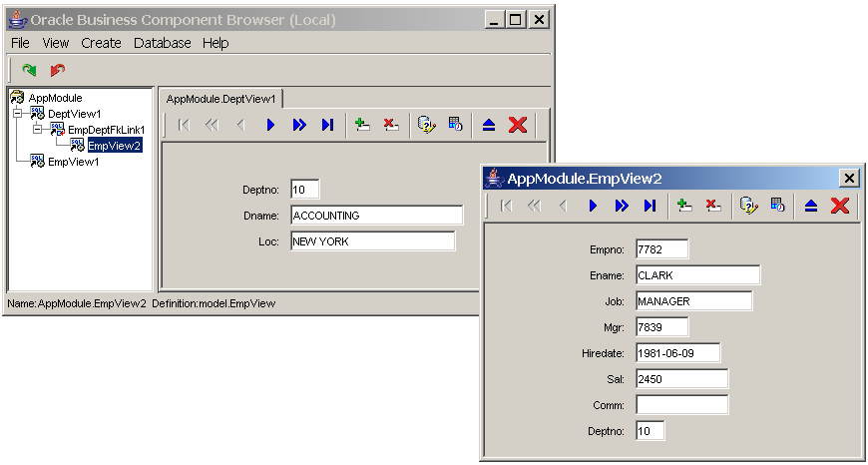Maximize the Business Component Browser window

click(516, 21)
